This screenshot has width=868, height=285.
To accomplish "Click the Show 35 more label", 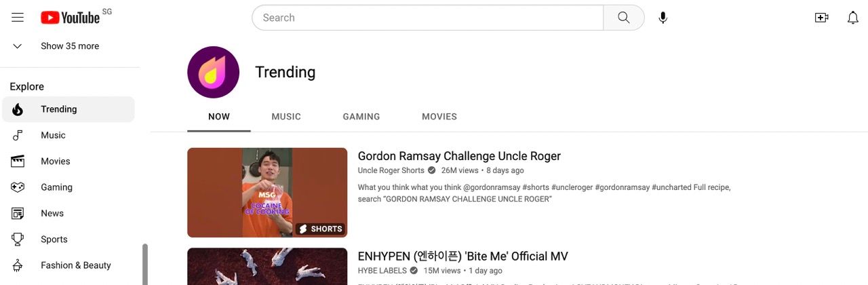I will tap(70, 46).
